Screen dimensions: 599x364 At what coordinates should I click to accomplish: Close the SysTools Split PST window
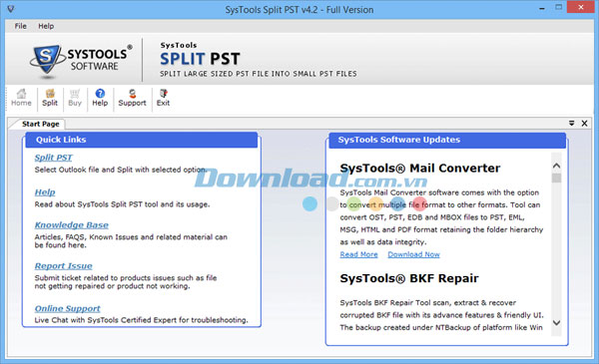pos(580,7)
